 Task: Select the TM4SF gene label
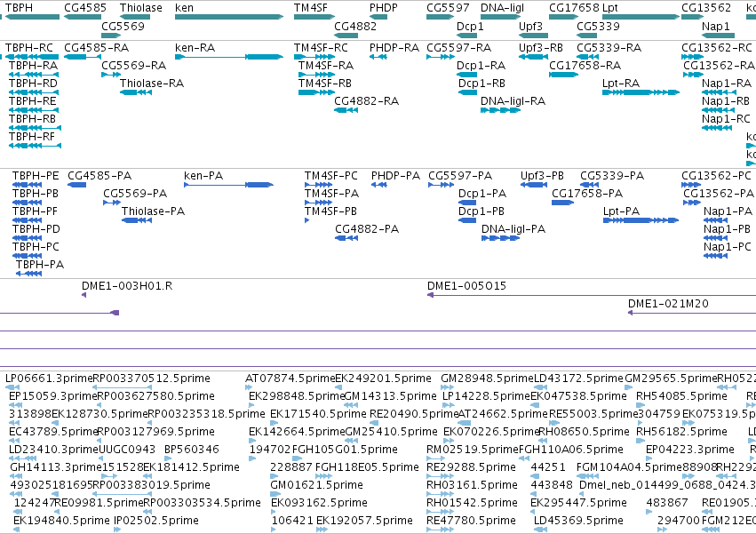coord(311,8)
